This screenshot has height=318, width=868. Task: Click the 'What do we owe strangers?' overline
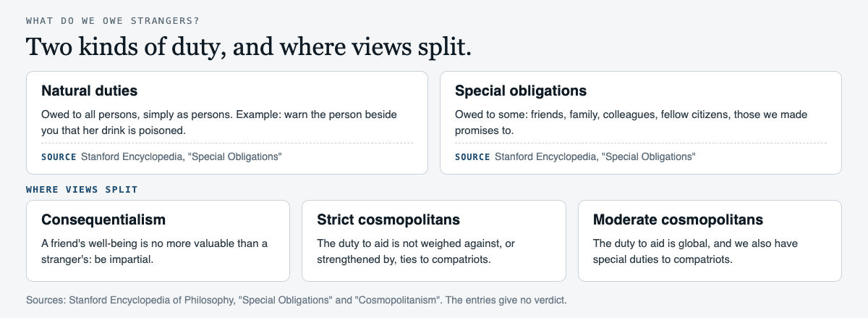[113, 20]
